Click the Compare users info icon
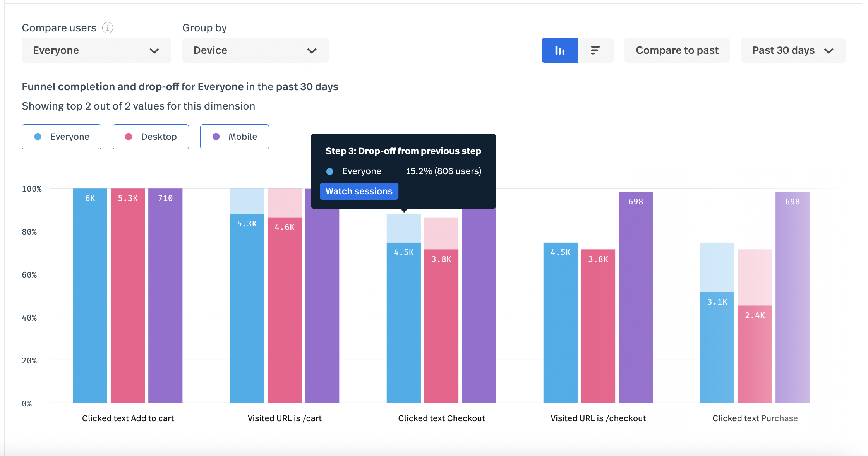Image resolution: width=868 pixels, height=456 pixels. point(107,28)
